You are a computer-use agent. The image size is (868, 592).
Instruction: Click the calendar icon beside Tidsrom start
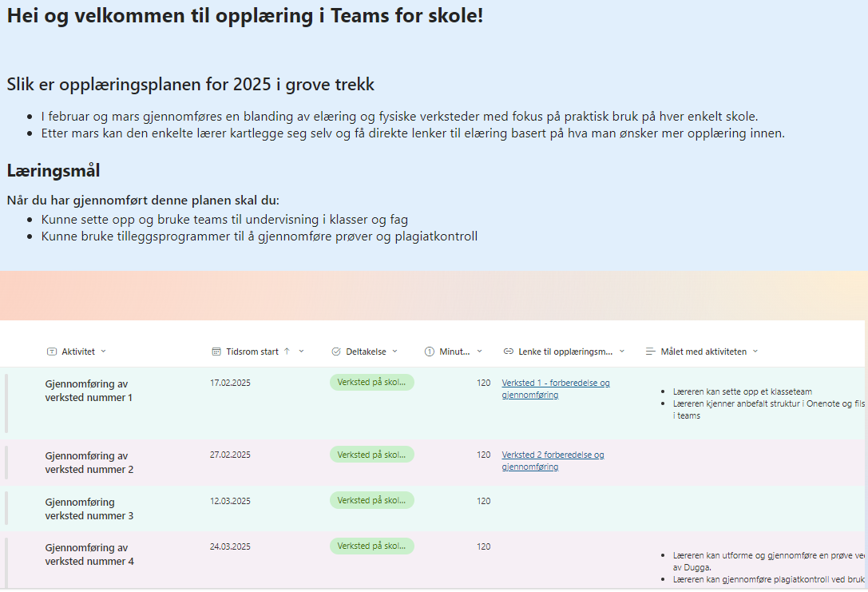[x=216, y=352]
